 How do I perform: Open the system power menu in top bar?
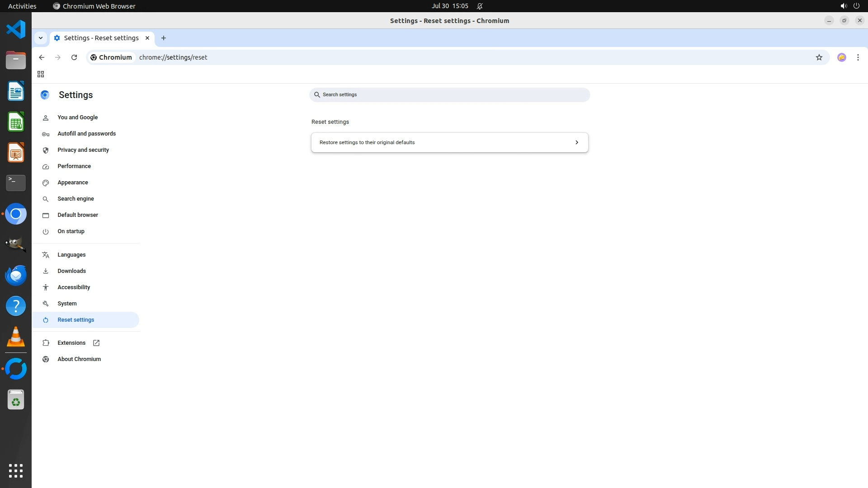point(856,6)
